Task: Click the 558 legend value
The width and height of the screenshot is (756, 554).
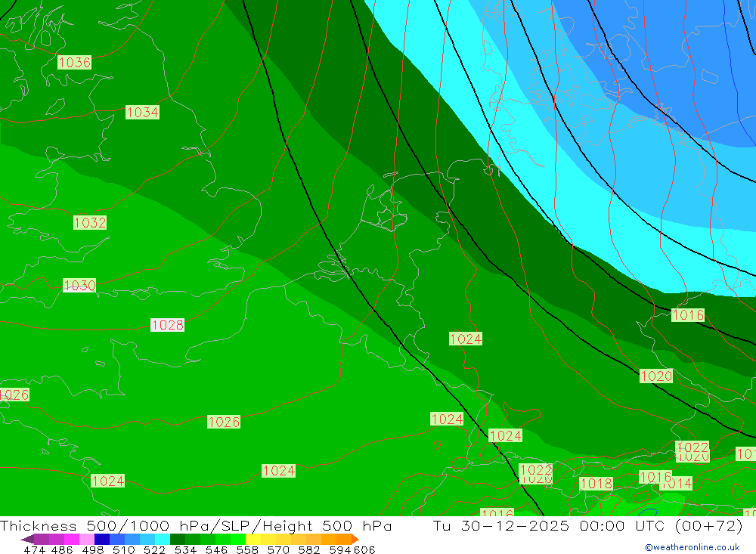Action: pos(247,549)
